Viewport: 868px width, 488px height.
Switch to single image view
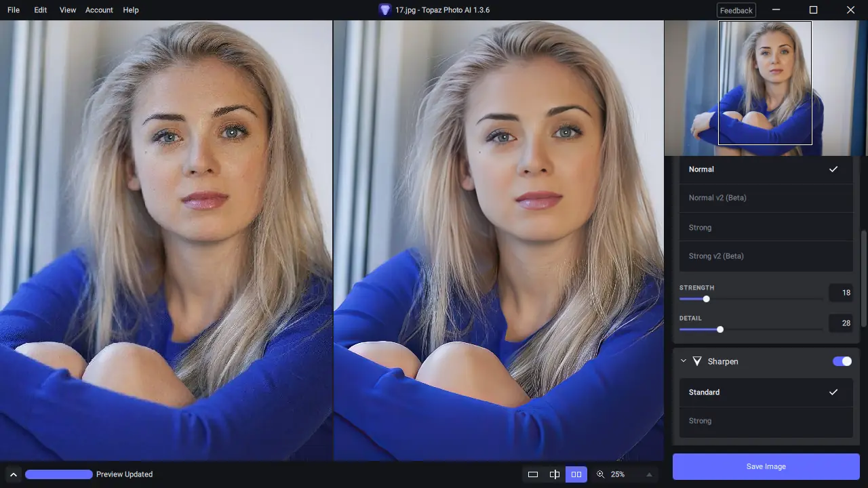pos(533,474)
